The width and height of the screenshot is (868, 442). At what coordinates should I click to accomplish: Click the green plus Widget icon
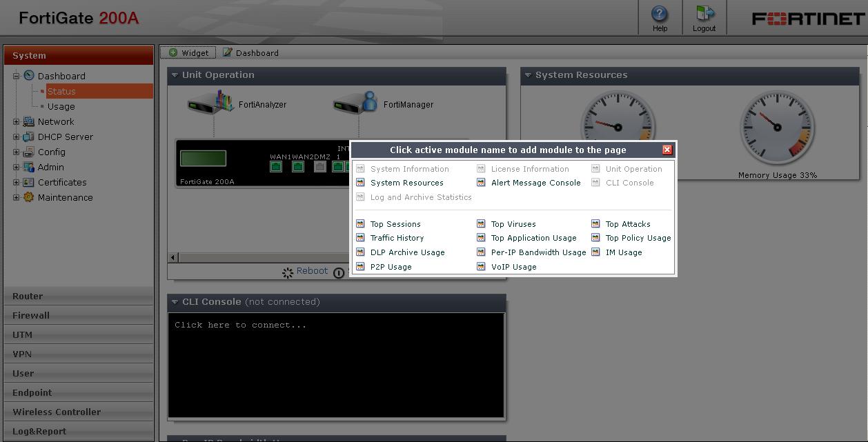173,52
